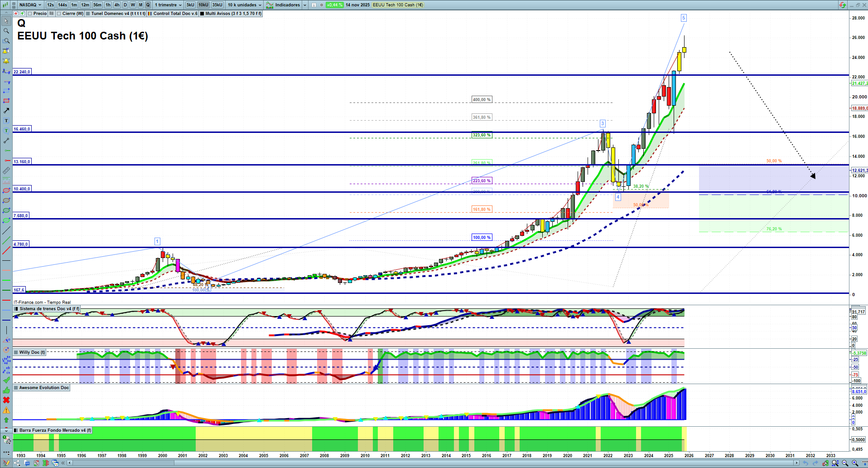Choose the black arrow drawing tool
Viewport: 868px width, 468px height.
6,111
